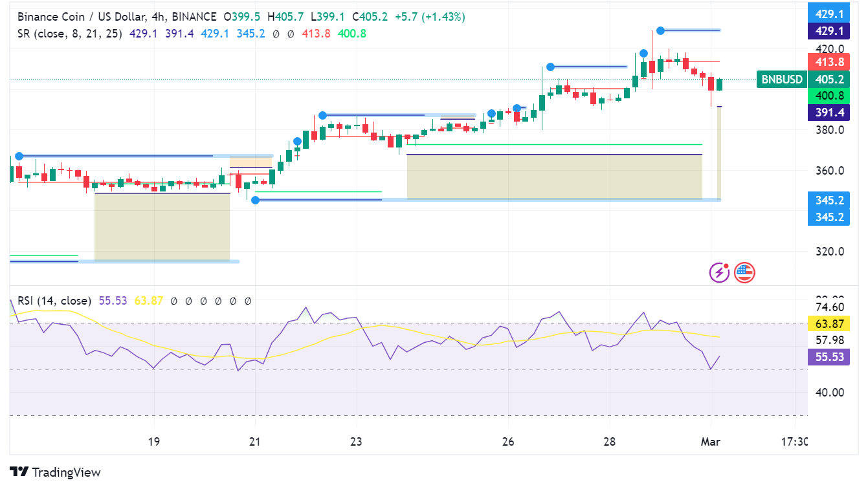Click date label 23 on time axis

pos(357,442)
